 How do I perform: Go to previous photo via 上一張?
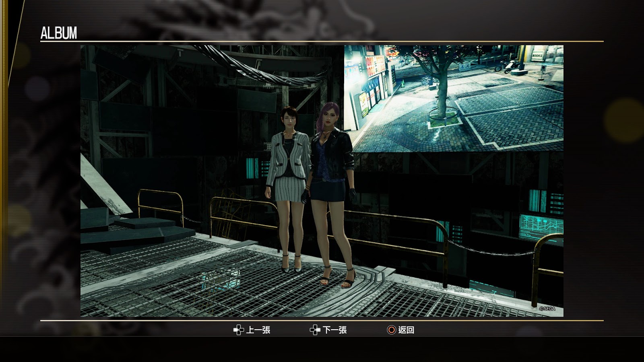pyautogui.click(x=258, y=330)
